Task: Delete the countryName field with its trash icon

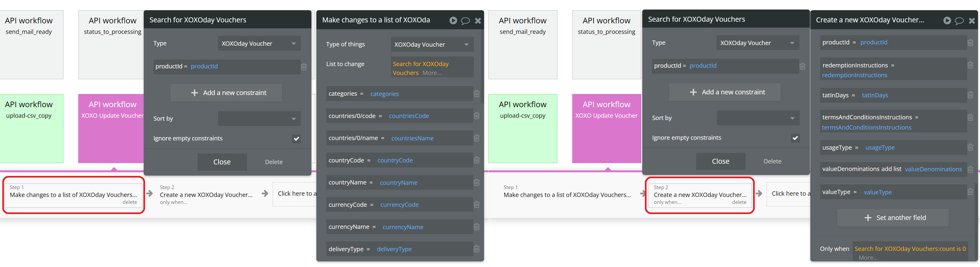Action: (x=476, y=182)
